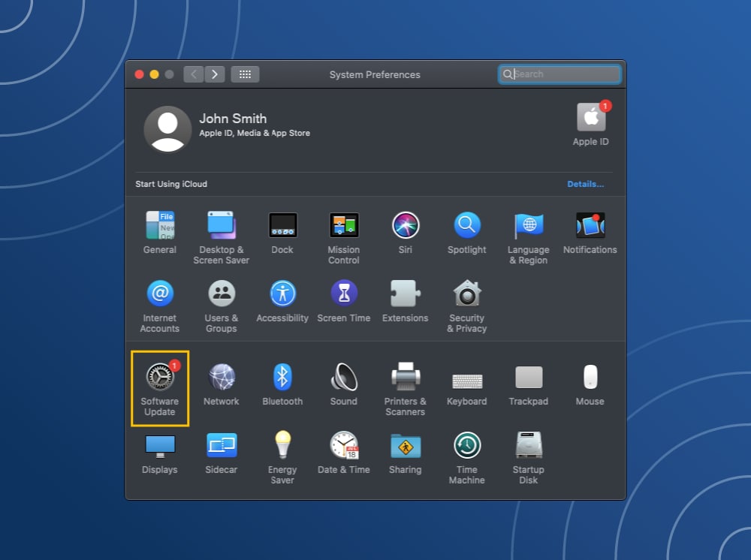
Task: Click the John Smith account name
Action: [233, 119]
